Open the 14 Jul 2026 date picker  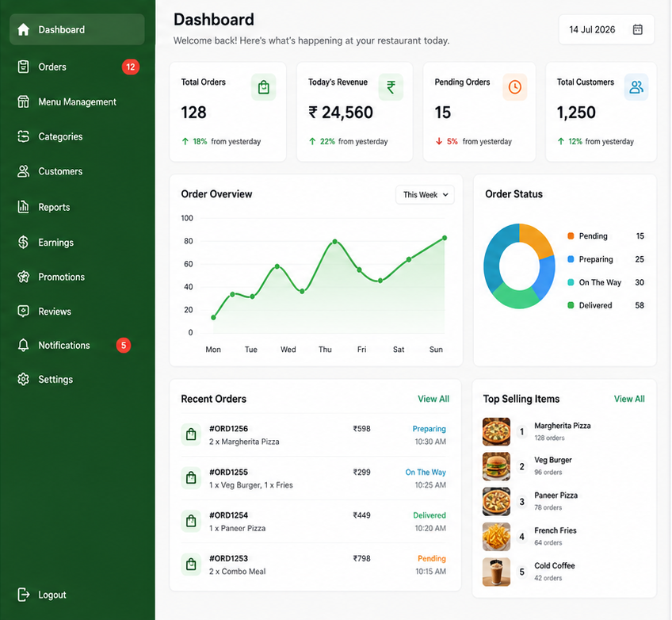[x=606, y=29]
